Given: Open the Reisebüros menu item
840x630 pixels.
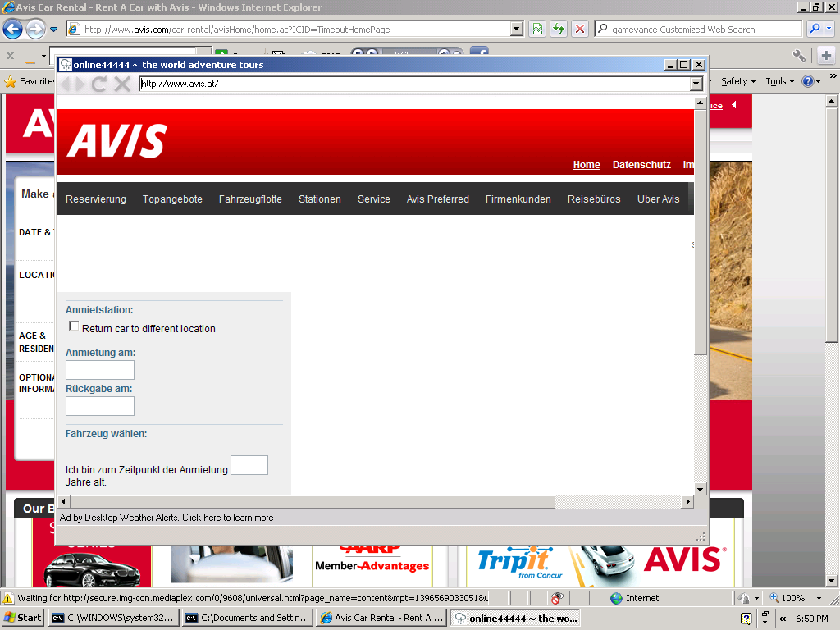Looking at the screenshot, I should (x=594, y=199).
